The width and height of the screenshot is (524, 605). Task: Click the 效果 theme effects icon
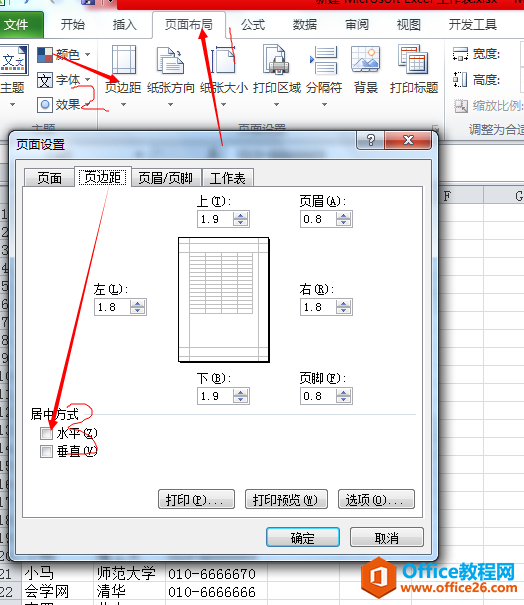tap(45, 105)
